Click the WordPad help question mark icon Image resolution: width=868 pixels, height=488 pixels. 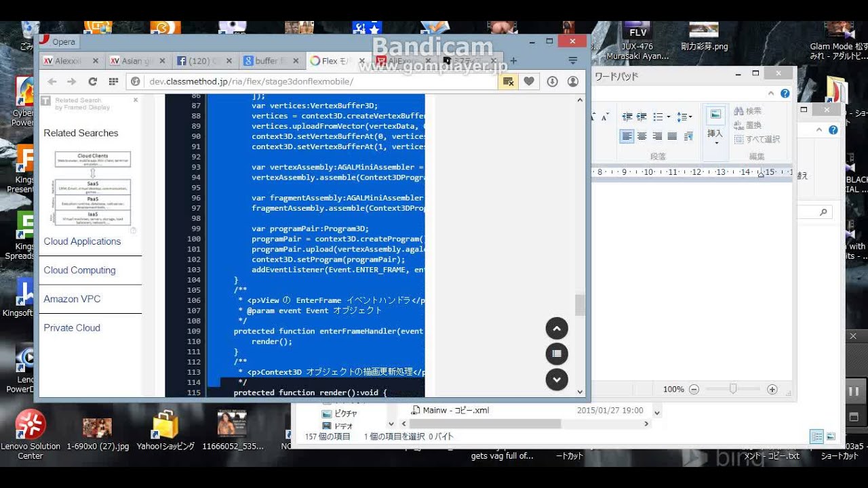point(785,94)
